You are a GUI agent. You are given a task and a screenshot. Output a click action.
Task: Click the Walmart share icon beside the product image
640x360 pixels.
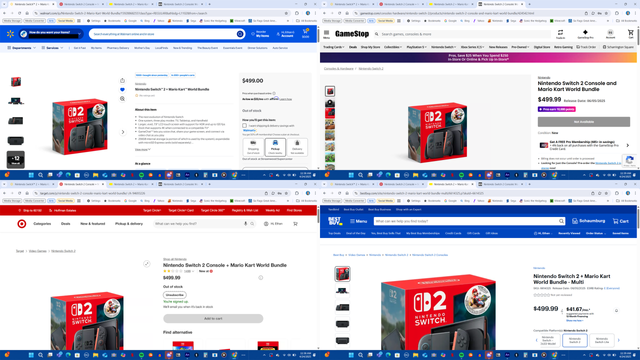point(122,80)
